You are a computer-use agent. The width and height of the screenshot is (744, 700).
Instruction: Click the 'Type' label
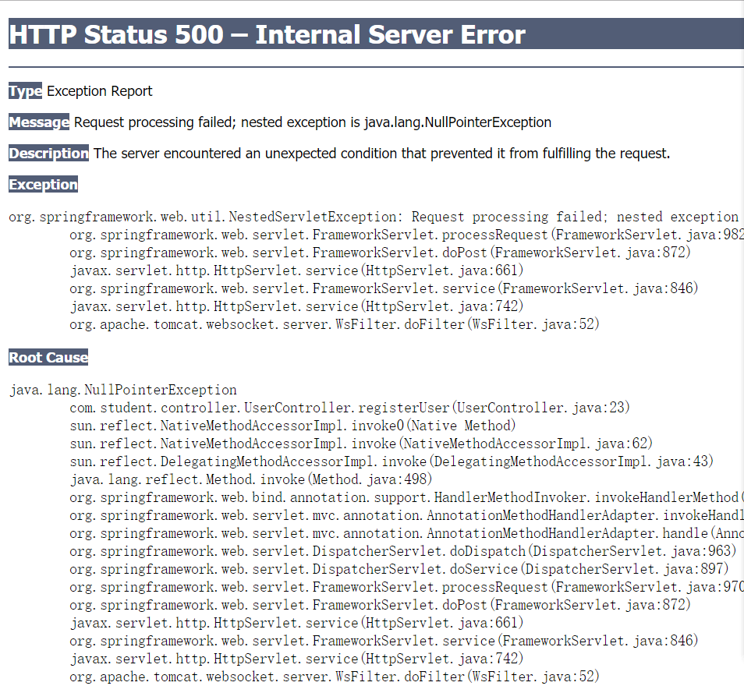click(x=25, y=91)
